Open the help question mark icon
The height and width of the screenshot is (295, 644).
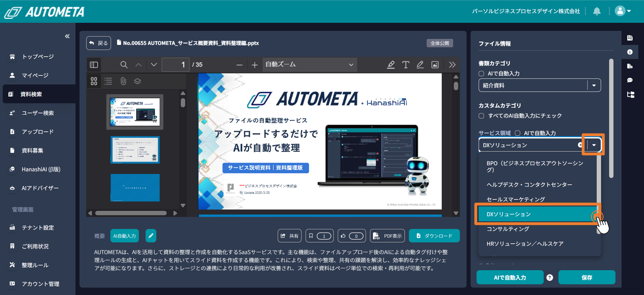pos(550,277)
